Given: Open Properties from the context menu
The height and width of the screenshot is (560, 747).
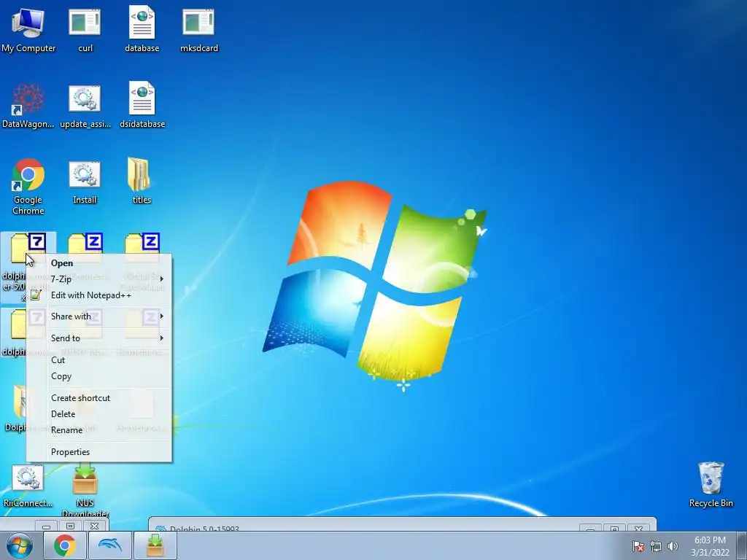Looking at the screenshot, I should tap(99, 452).
